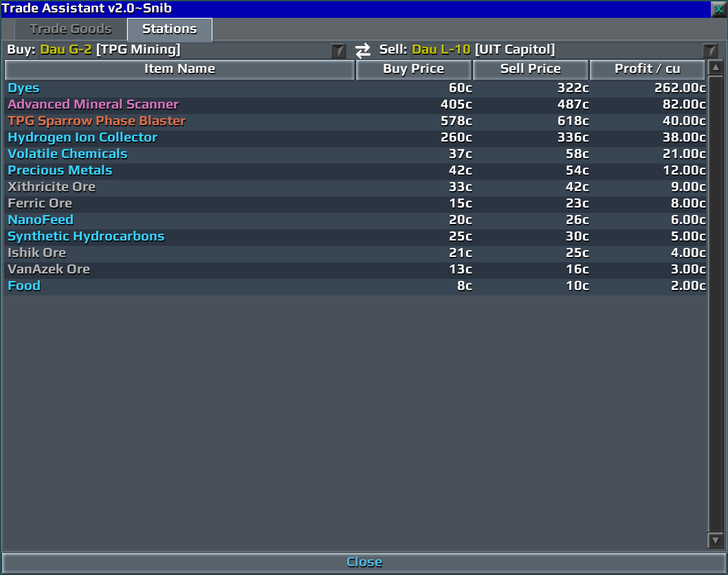
Task: Open the Buy station dropdown arrow
Action: click(x=338, y=50)
